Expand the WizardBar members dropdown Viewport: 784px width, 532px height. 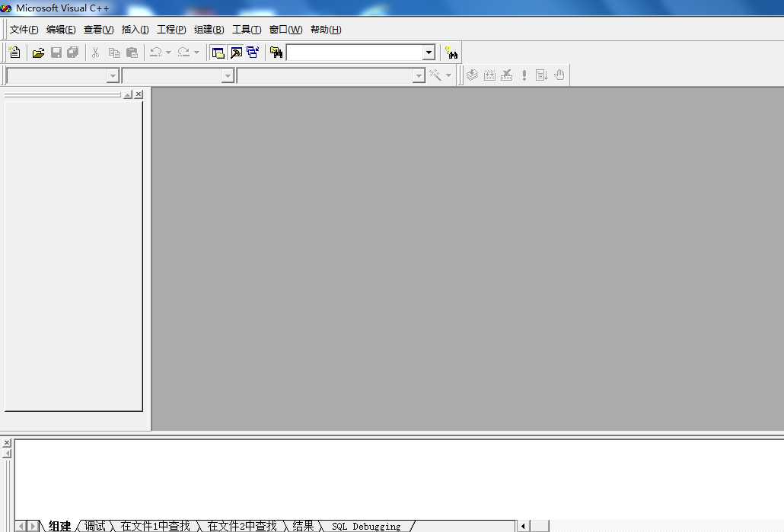click(x=419, y=75)
